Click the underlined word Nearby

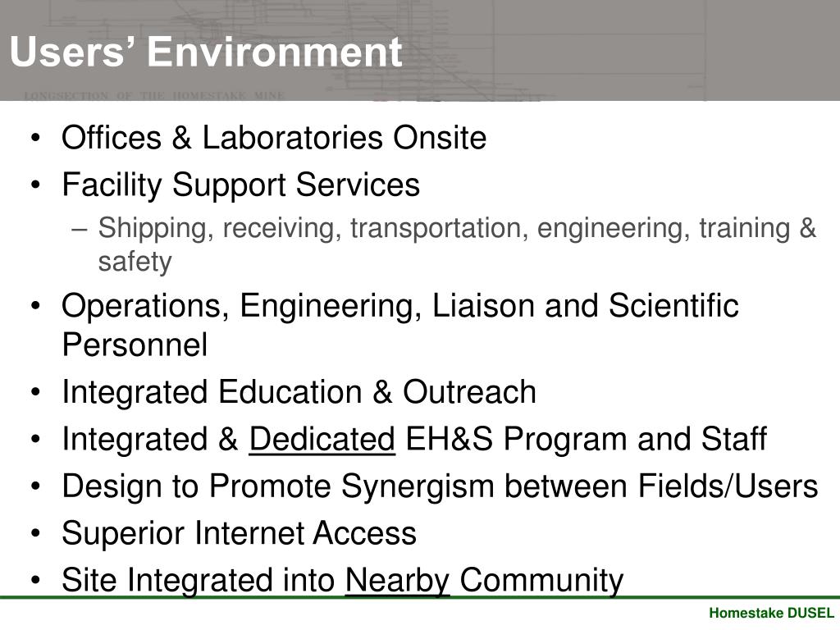click(397, 582)
